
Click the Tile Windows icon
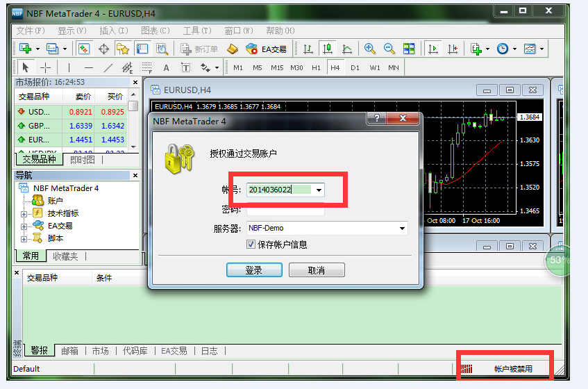pyautogui.click(x=409, y=49)
